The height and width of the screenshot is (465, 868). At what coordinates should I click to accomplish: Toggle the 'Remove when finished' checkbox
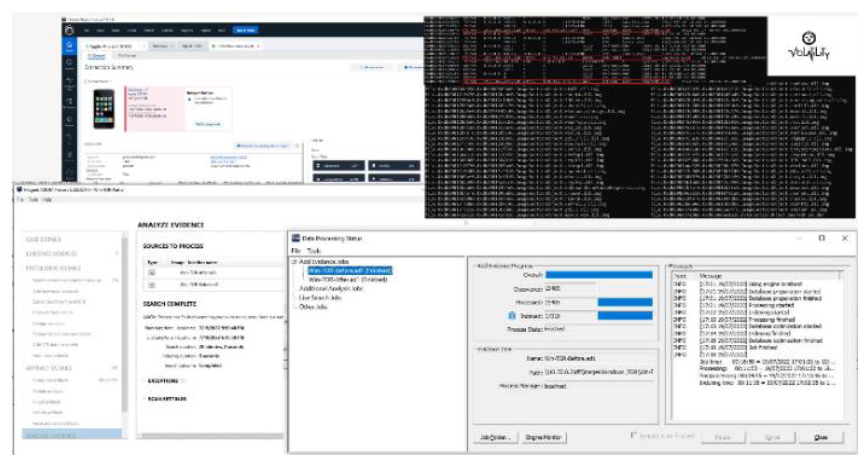[x=633, y=435]
